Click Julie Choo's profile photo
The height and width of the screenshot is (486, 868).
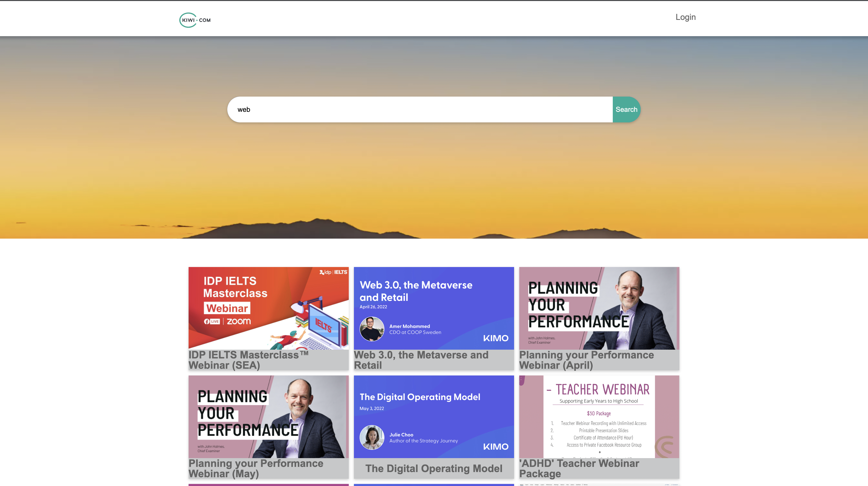point(372,437)
